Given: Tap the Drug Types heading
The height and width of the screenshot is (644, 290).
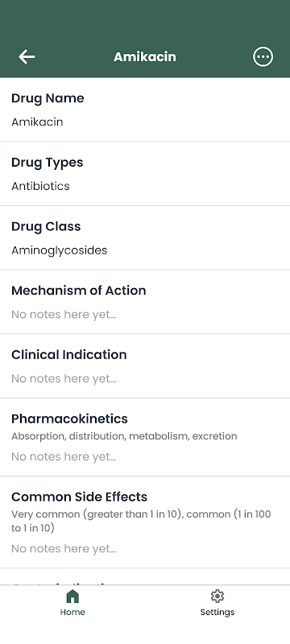Looking at the screenshot, I should (48, 163).
